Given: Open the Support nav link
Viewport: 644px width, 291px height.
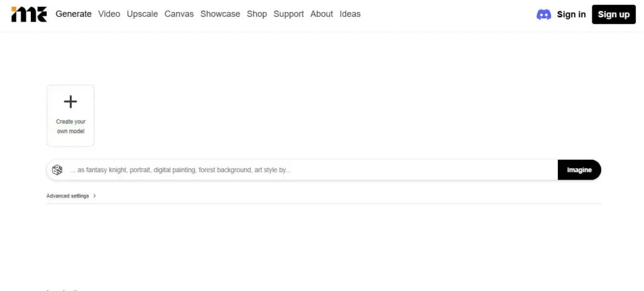Looking at the screenshot, I should (x=289, y=14).
